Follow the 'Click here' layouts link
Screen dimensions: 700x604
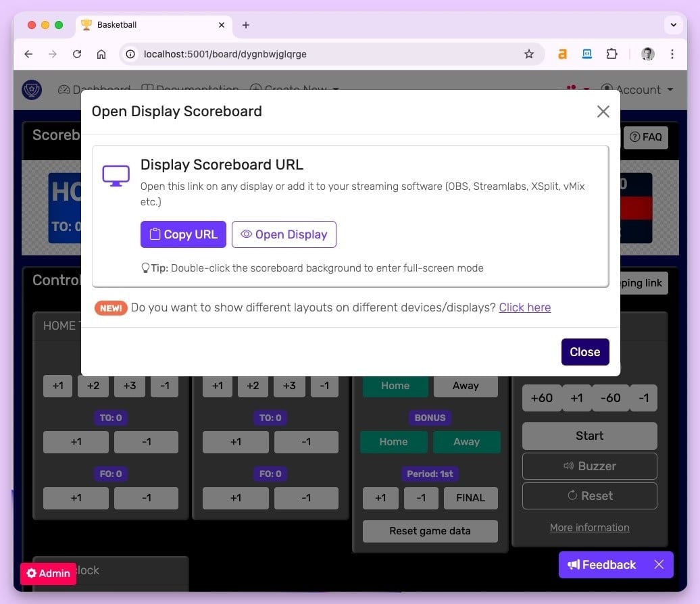tap(524, 307)
